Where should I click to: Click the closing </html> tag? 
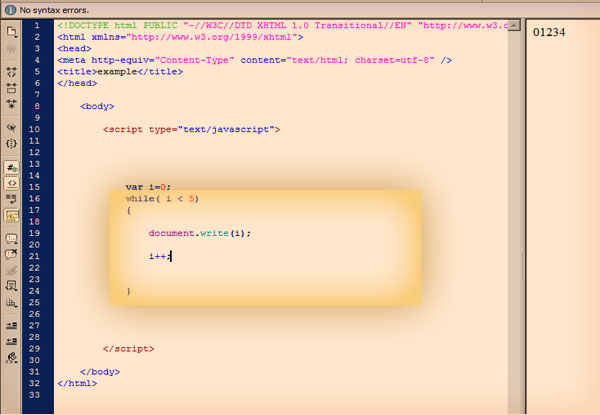click(77, 383)
